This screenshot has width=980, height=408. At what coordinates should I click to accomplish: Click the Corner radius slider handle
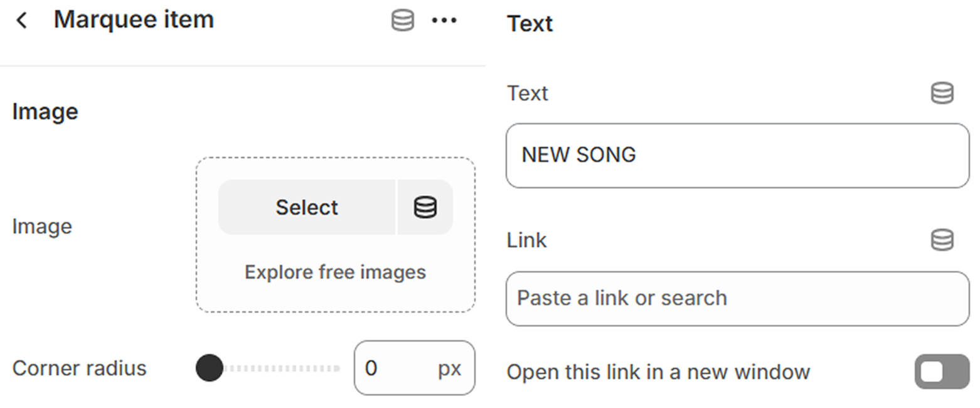tap(210, 368)
